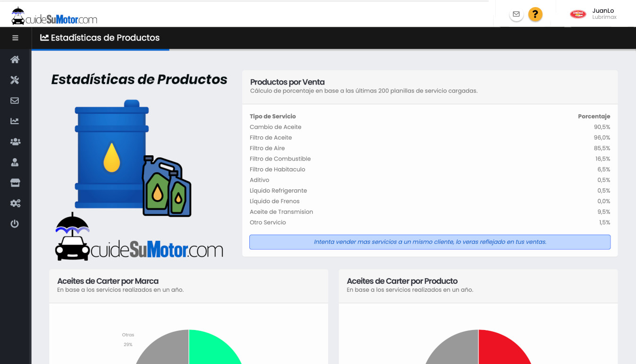The image size is (636, 364).
Task: Open the mail icon in top header
Action: coord(516,14)
